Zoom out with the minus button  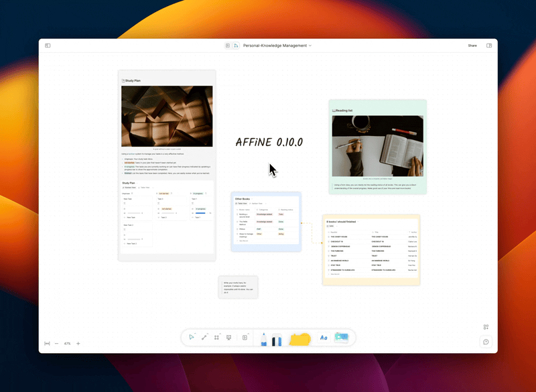click(x=57, y=344)
